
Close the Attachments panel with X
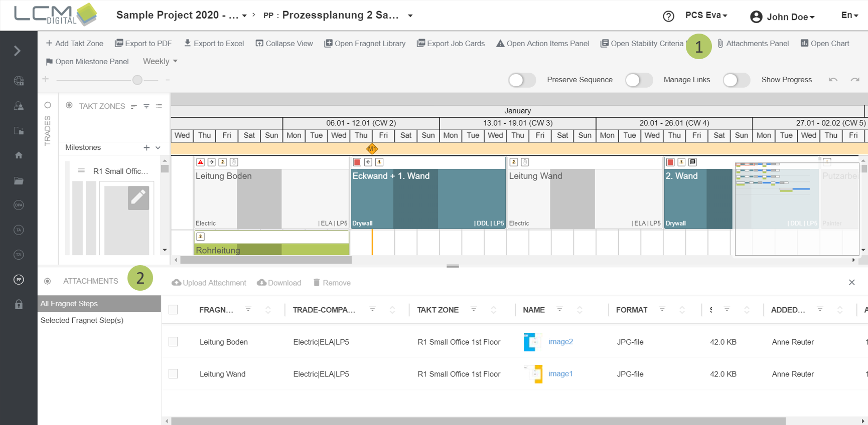(851, 283)
